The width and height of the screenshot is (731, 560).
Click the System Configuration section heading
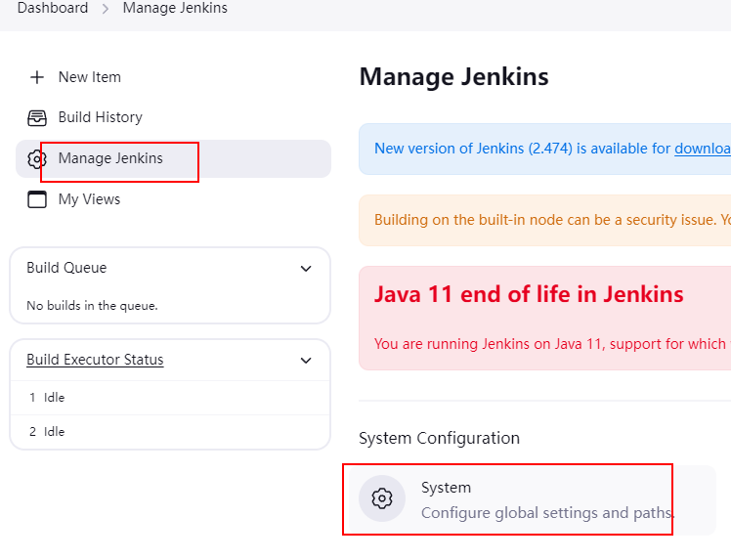[439, 438]
